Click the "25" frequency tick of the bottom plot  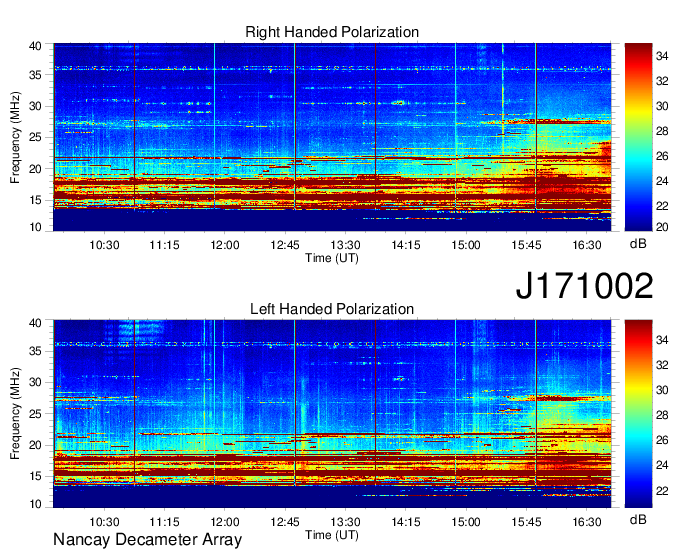pos(35,414)
